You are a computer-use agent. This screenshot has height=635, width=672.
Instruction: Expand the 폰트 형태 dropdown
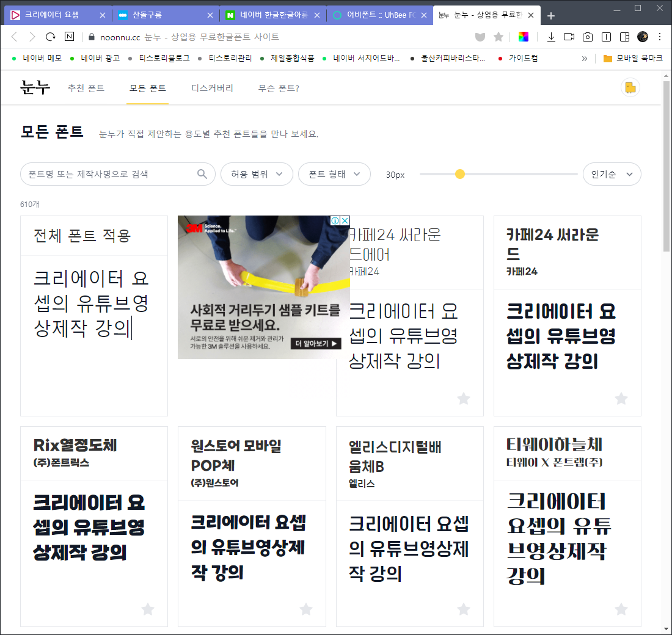click(334, 174)
